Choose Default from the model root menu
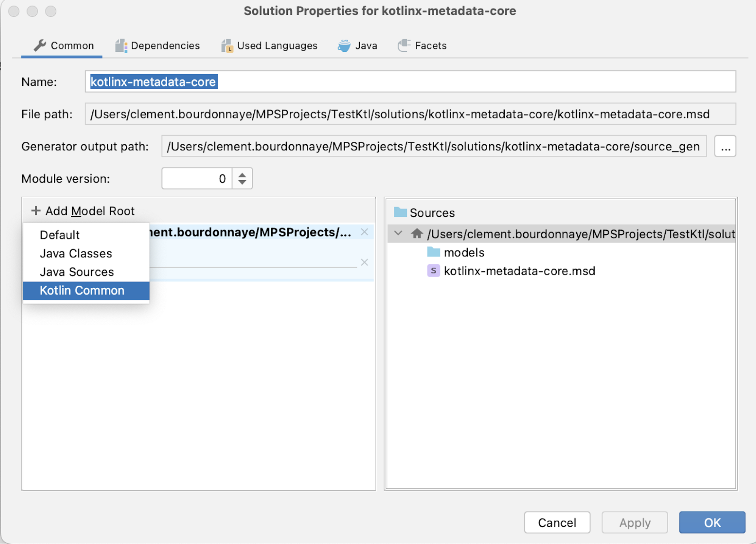 (x=59, y=235)
